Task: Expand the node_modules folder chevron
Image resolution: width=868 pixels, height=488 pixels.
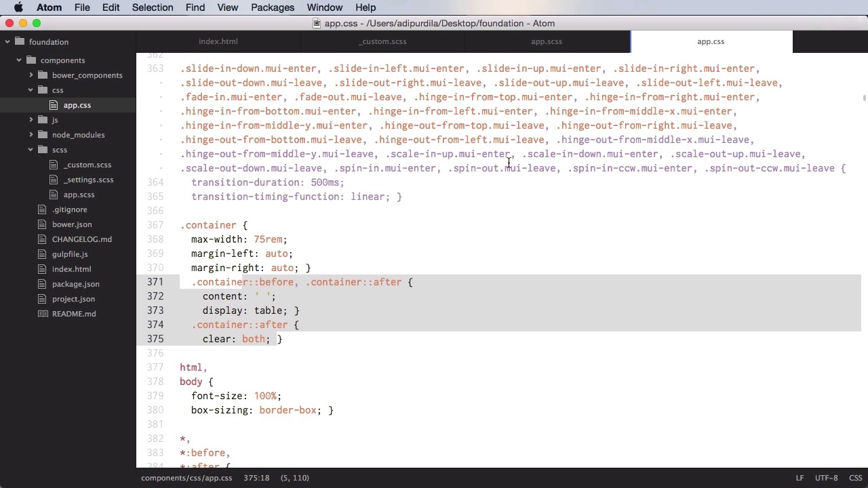Action: [31, 135]
